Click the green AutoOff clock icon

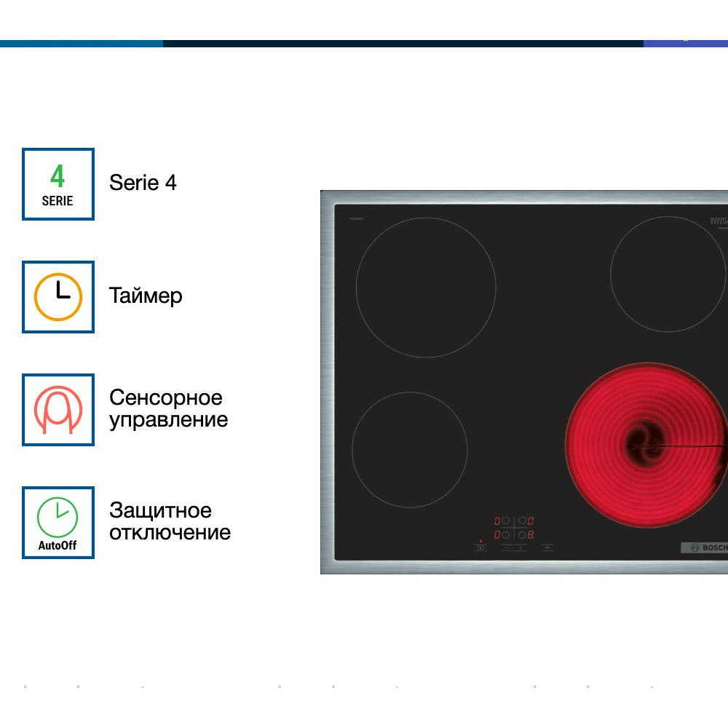coord(58,523)
